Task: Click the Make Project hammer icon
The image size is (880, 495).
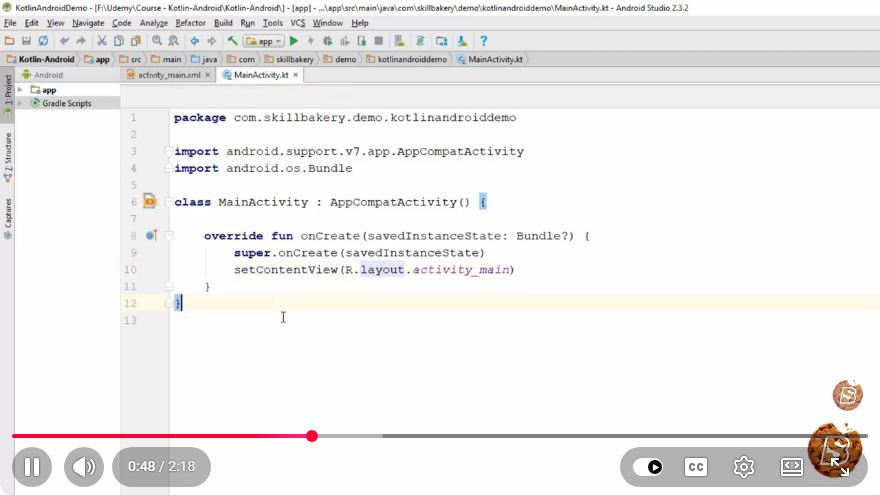Action: (232, 41)
